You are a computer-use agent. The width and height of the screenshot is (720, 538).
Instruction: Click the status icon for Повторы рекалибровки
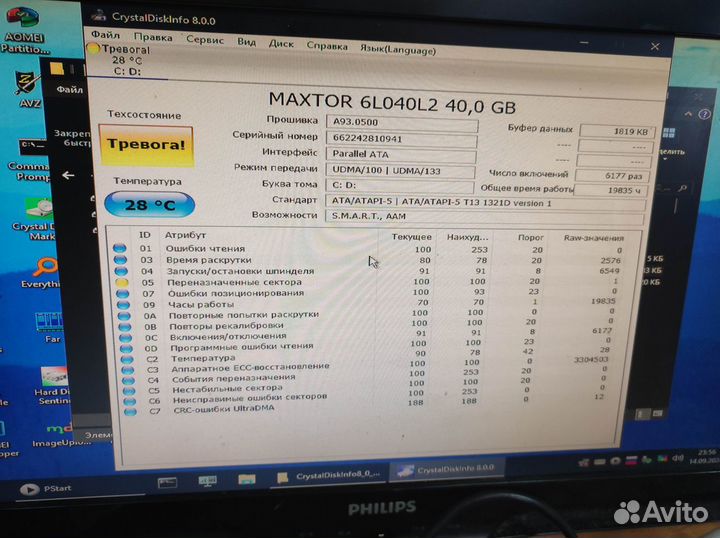[x=125, y=327]
